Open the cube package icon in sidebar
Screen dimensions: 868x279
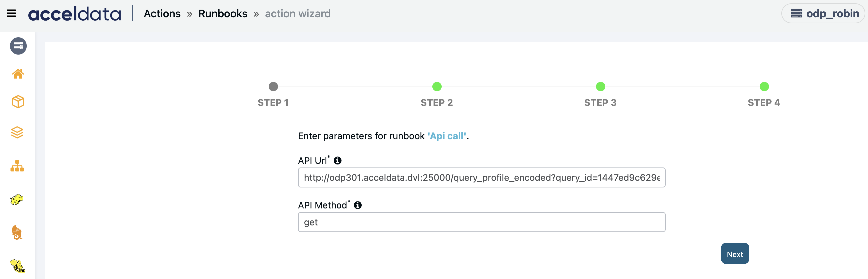tap(18, 102)
